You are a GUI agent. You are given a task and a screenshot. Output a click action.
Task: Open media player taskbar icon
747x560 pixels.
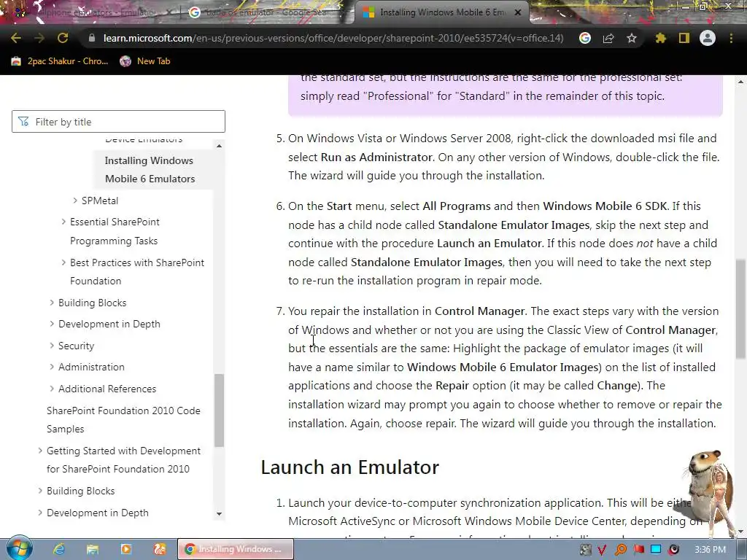point(126,549)
